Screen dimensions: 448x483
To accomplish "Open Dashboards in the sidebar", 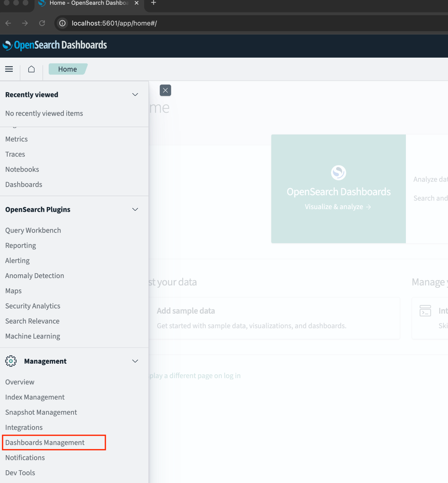I will click(x=24, y=185).
